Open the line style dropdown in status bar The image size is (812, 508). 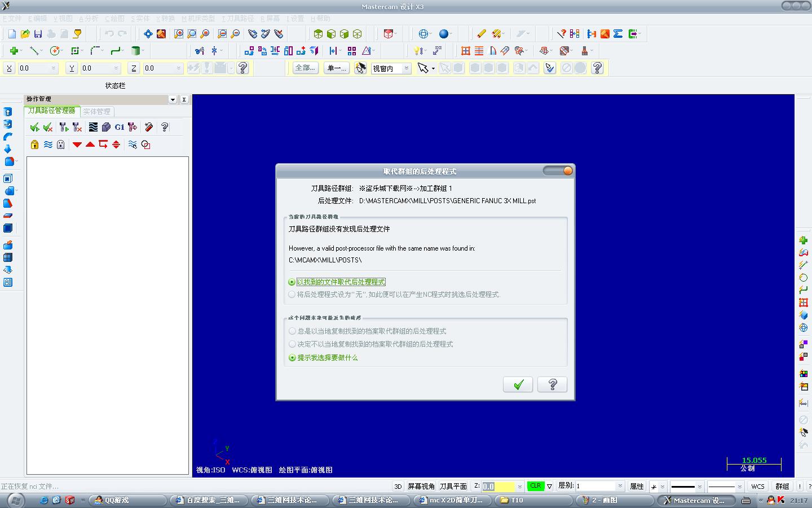tap(699, 487)
